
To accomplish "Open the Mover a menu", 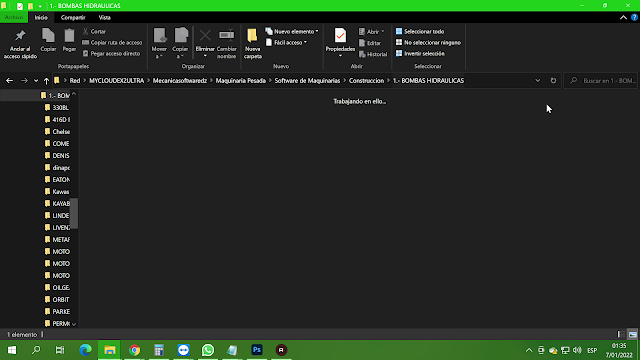I will (x=159, y=44).
